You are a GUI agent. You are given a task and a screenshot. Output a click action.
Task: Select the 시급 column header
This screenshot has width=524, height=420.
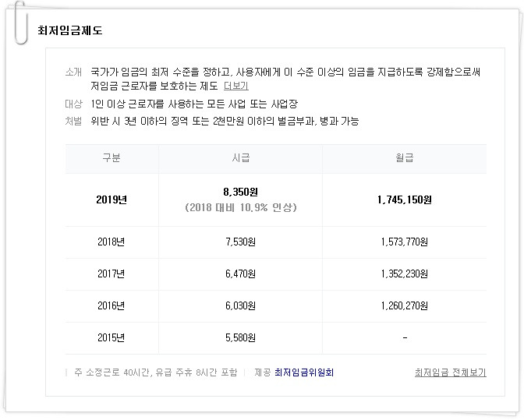tap(241, 157)
